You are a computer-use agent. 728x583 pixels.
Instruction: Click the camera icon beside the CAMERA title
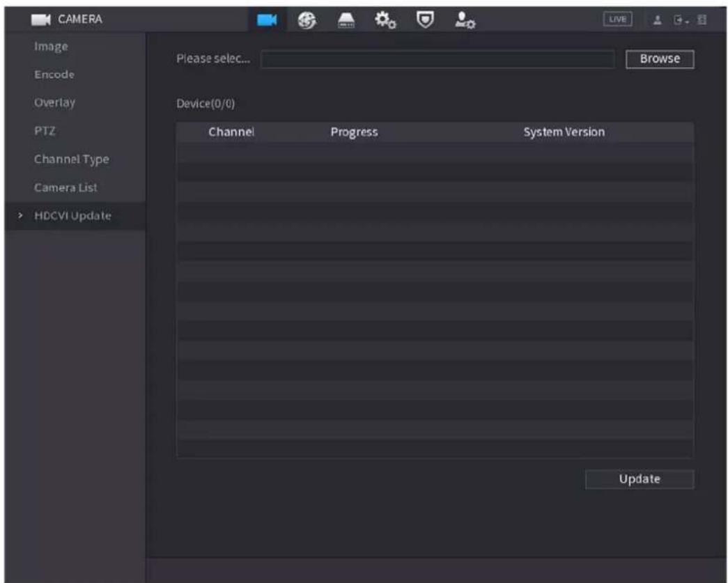[x=41, y=20]
